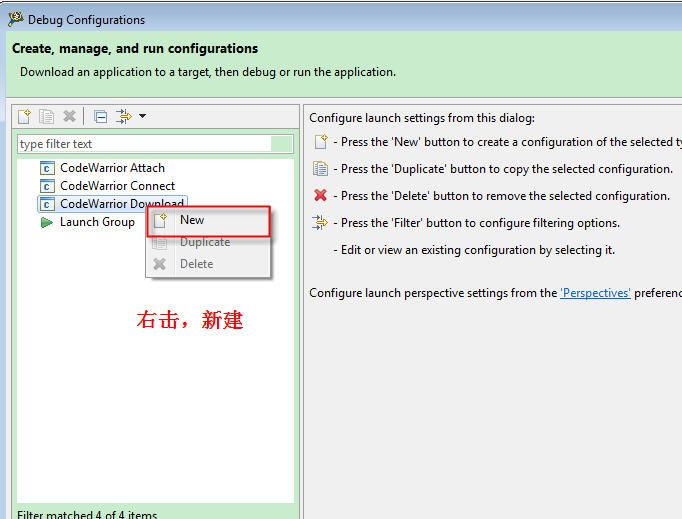682x519 pixels.
Task: Click 'Configure launch settings from this dialog:' text
Action: [x=422, y=118]
